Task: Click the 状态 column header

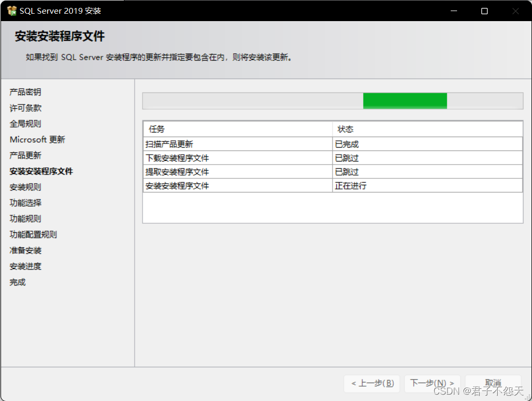Action: [427, 129]
